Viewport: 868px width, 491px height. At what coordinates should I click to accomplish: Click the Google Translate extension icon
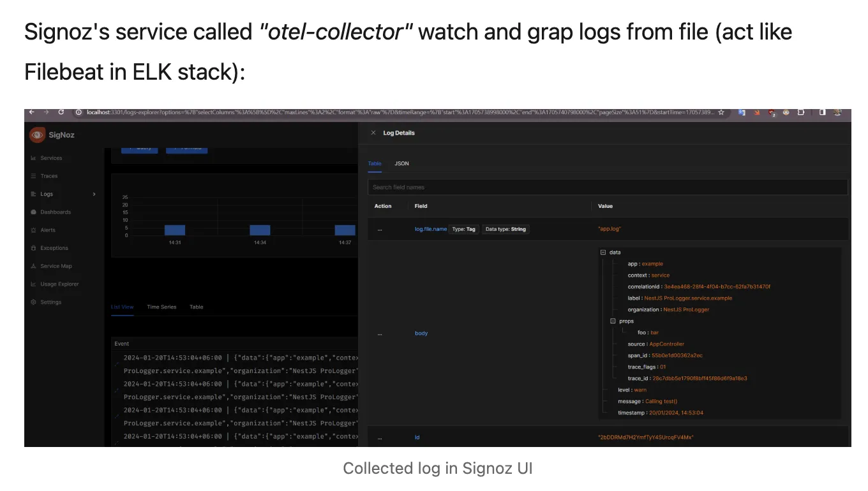(742, 112)
